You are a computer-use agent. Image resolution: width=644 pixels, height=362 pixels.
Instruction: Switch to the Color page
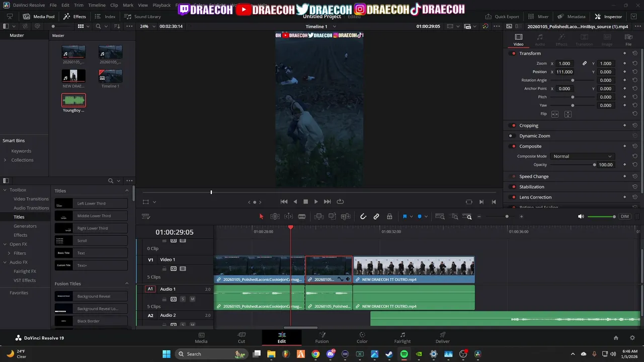[x=362, y=337]
